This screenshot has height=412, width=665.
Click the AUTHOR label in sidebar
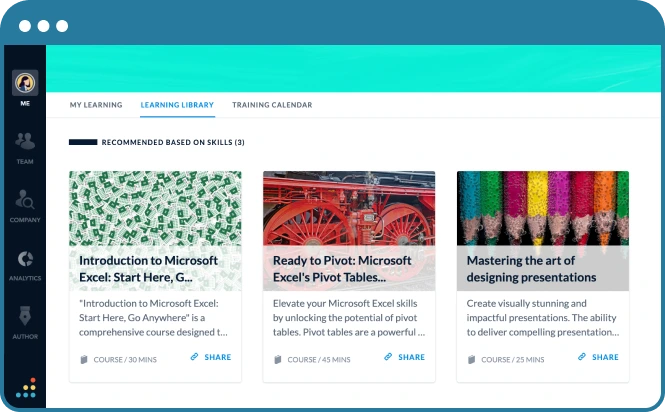pos(25,336)
